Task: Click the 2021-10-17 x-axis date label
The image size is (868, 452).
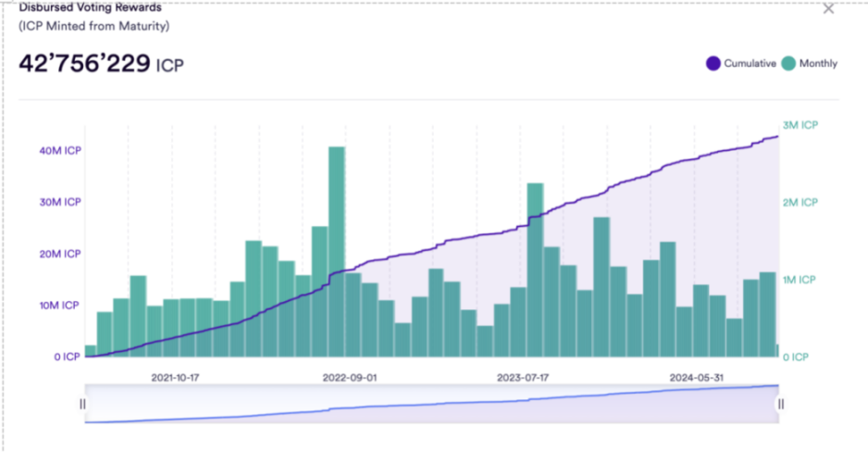Action: tap(176, 378)
